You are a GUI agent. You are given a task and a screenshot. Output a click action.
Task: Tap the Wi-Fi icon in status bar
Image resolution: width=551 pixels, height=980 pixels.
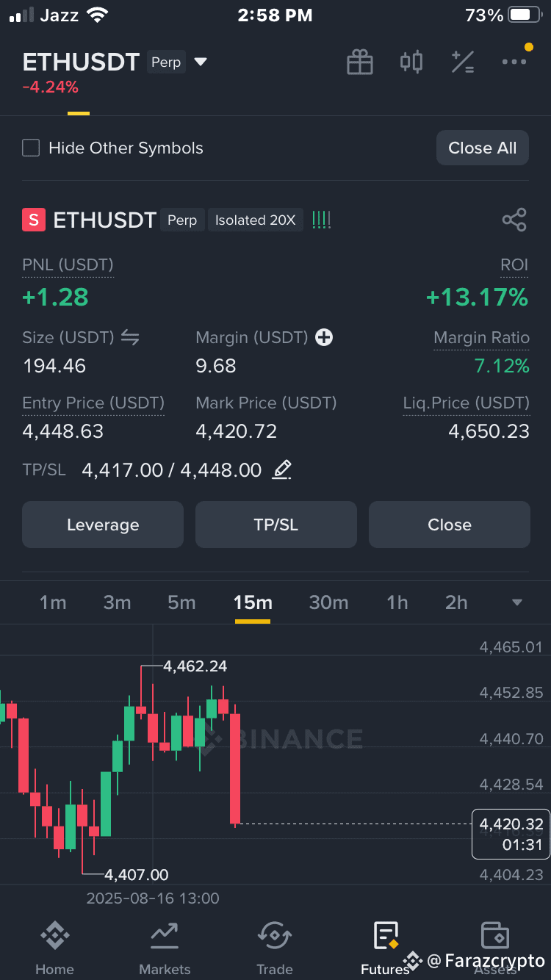point(96,15)
